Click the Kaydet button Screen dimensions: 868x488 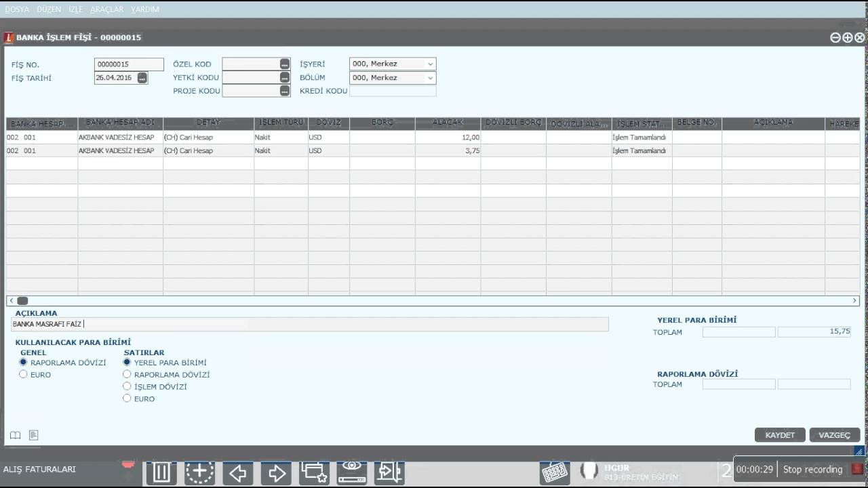coord(780,435)
